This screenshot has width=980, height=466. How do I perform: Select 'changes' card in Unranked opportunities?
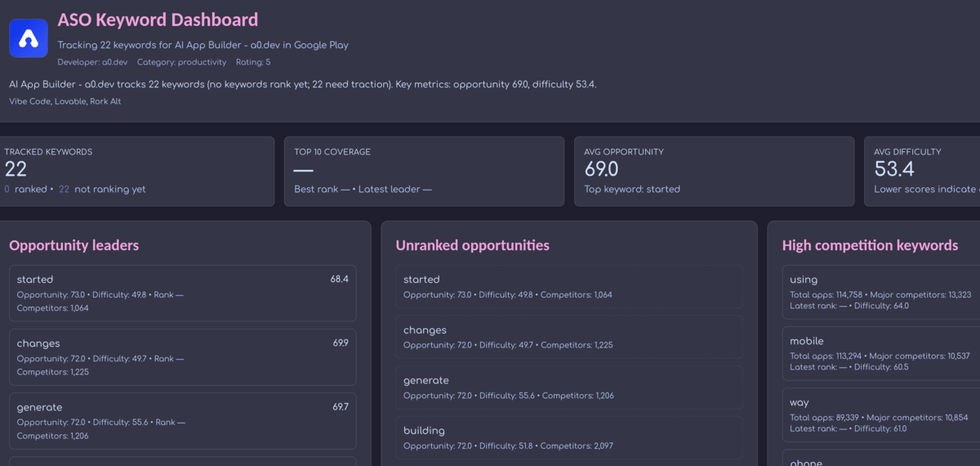[569, 337]
